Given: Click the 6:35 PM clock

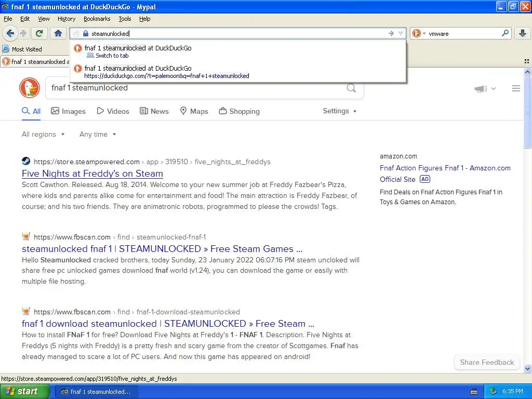Looking at the screenshot, I should click(x=513, y=391).
